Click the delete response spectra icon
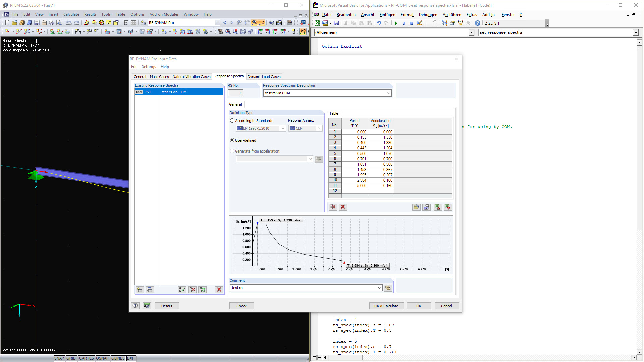 click(218, 290)
